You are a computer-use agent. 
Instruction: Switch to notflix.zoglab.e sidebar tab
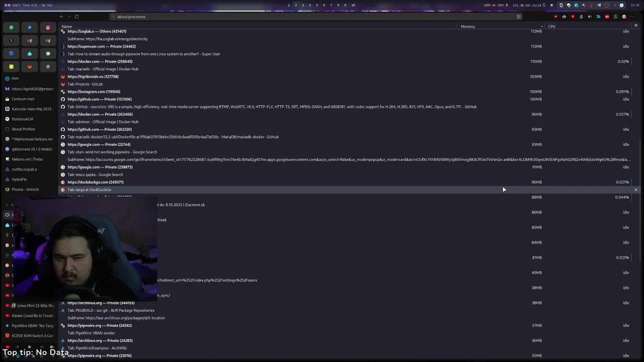(29, 169)
